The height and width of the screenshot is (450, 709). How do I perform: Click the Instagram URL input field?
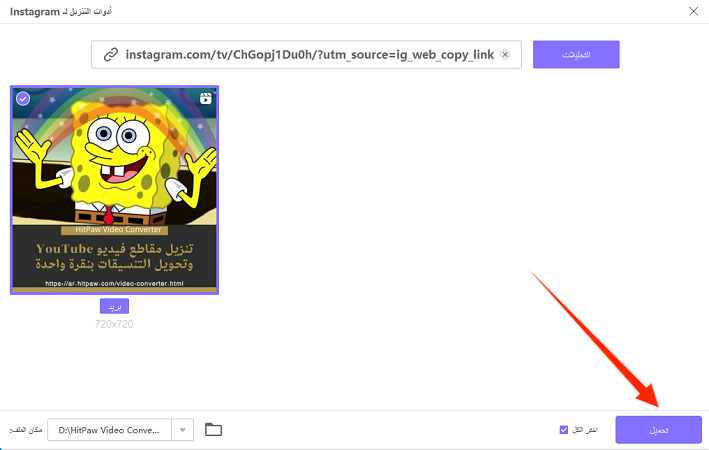click(307, 55)
